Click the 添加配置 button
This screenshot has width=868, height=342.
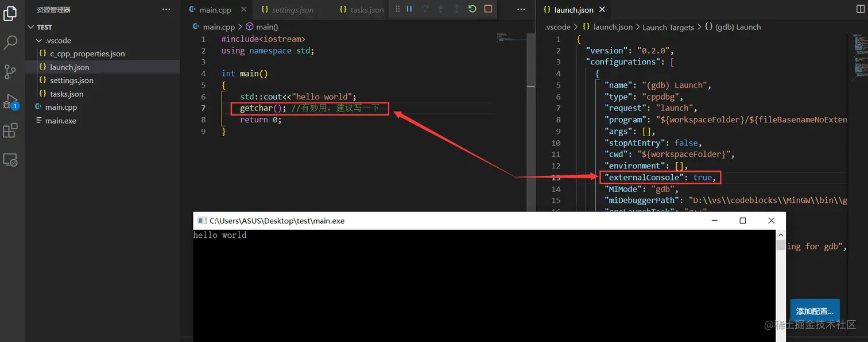[815, 310]
